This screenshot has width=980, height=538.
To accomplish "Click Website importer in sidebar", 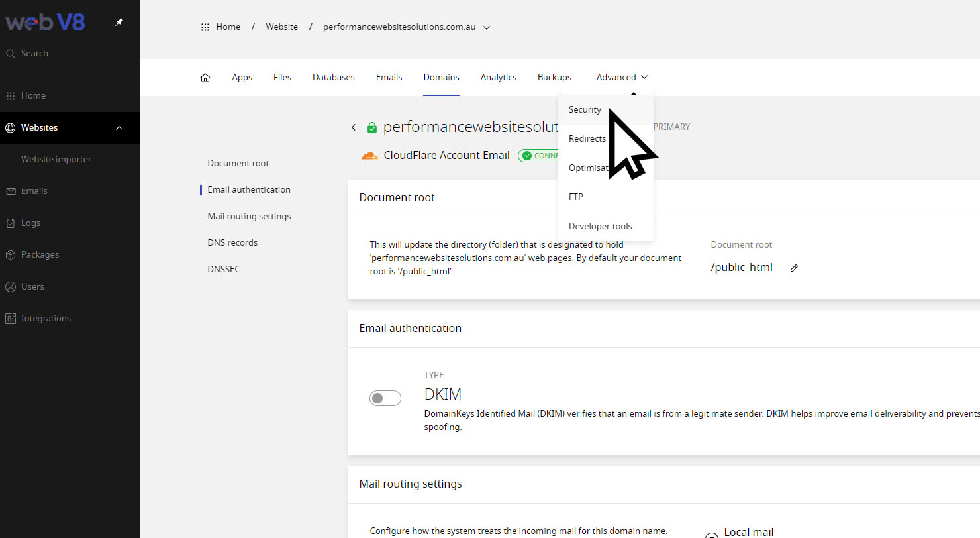I will 56,159.
